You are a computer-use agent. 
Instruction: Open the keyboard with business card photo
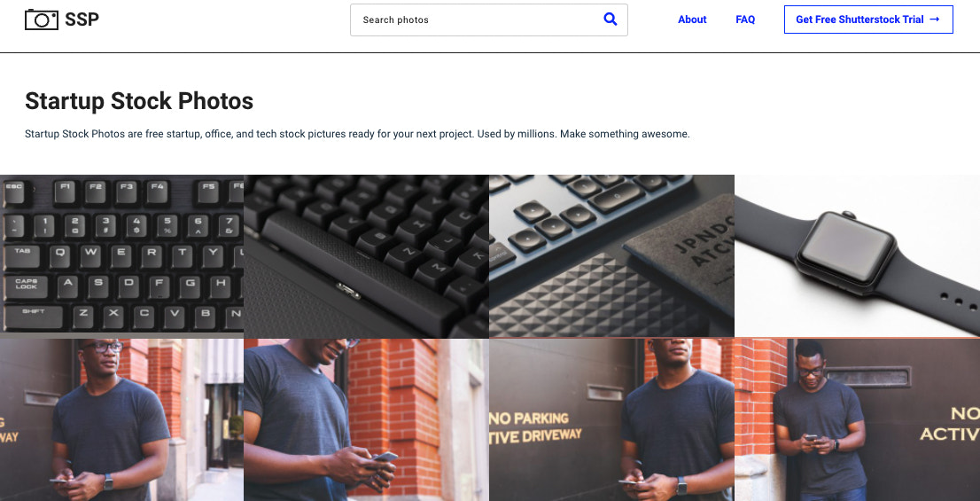click(612, 256)
